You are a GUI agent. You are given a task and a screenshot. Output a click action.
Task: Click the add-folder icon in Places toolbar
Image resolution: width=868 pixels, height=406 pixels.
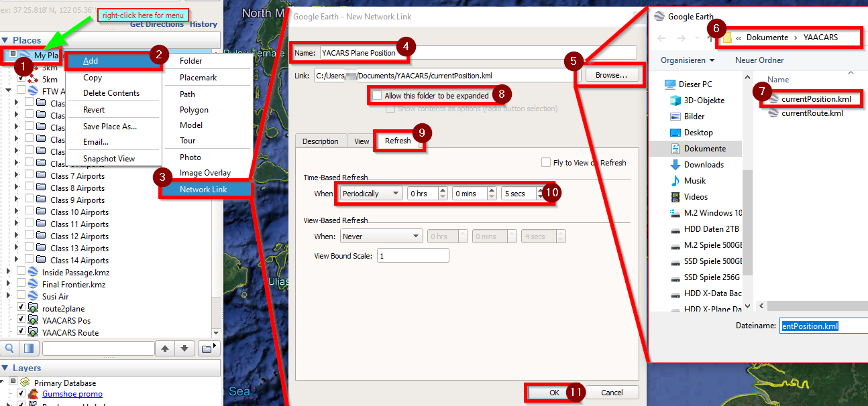[209, 348]
